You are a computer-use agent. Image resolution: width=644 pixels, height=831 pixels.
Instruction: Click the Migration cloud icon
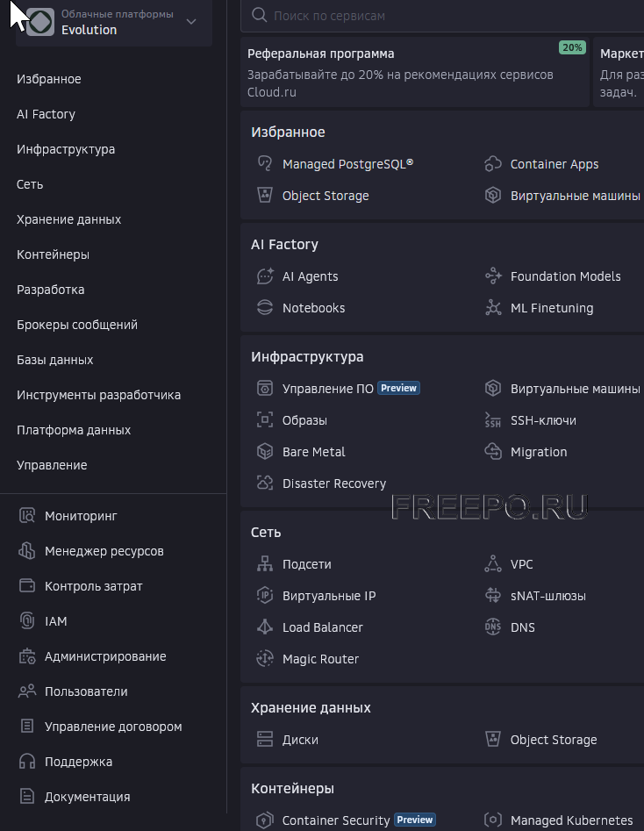click(493, 452)
